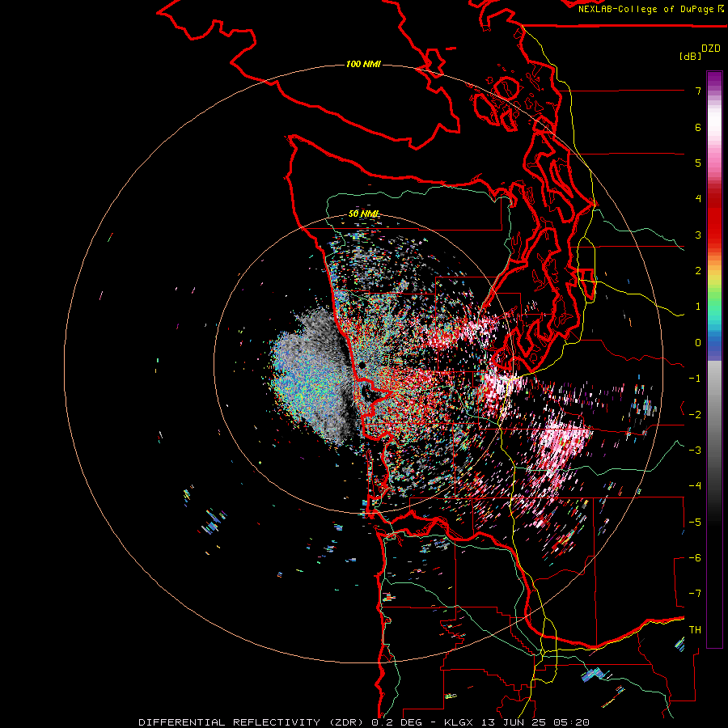Click DIFFERENTIAL REFLECTIVITY in the bottom caption
This screenshot has width=728, height=728.
point(230,722)
